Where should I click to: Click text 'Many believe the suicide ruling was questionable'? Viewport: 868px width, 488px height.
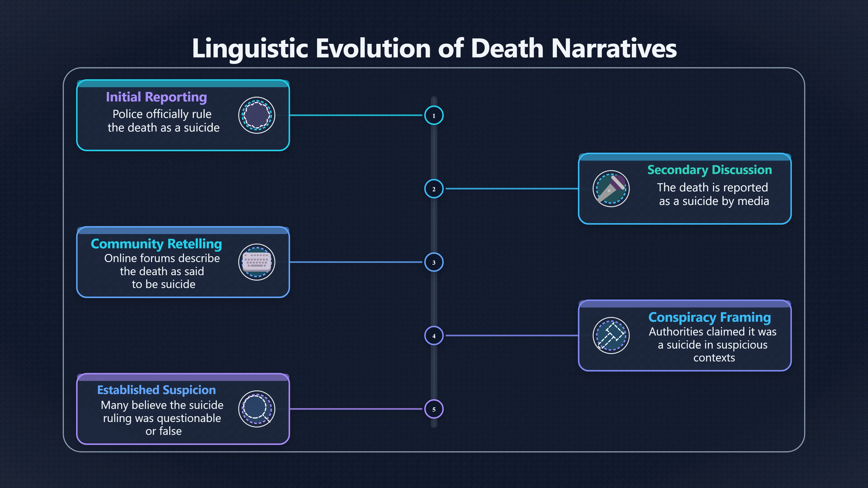coord(162,412)
